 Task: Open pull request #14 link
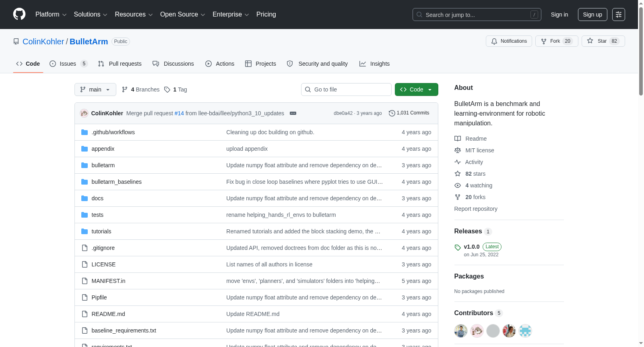(x=179, y=113)
